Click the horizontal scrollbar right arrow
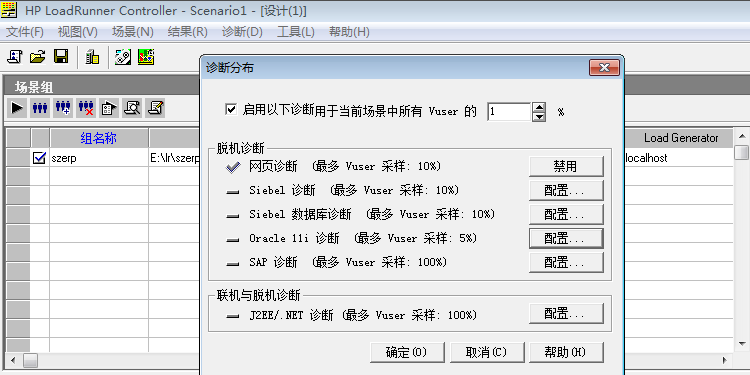 725,360
